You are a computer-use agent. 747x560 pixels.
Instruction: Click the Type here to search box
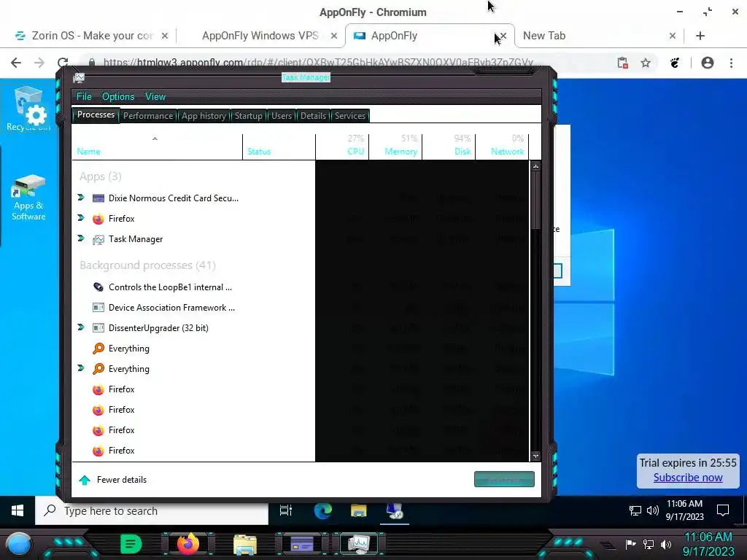tap(152, 511)
